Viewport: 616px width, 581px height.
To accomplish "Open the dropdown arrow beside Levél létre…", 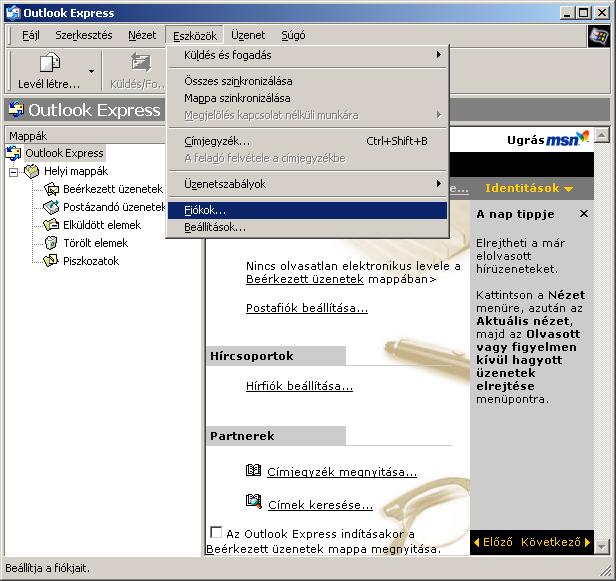I will click(92, 71).
